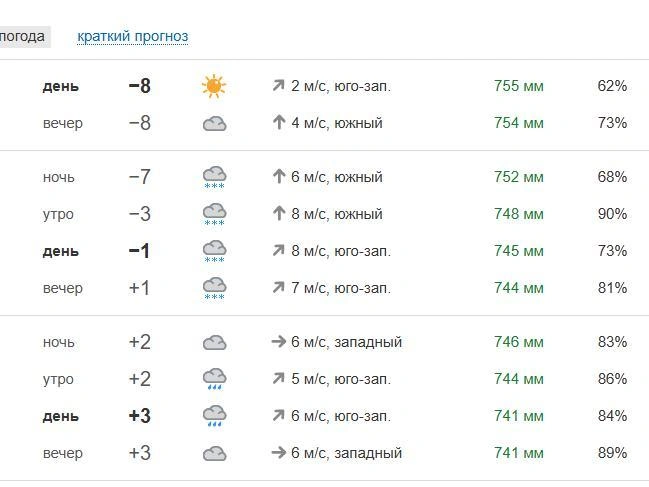Image resolution: width=649 pixels, height=487 pixels.
Task: Click the bold −8 daytime temperature
Action: (139, 86)
